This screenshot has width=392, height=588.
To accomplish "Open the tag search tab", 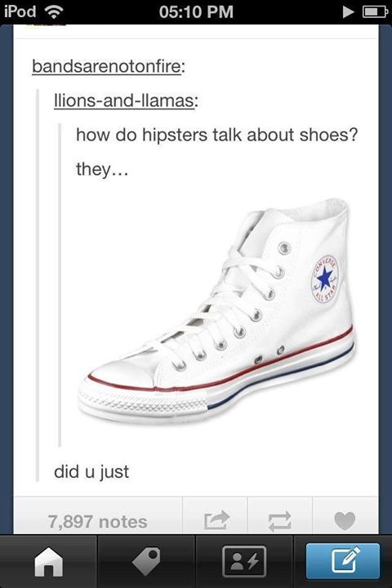I will point(146,561).
